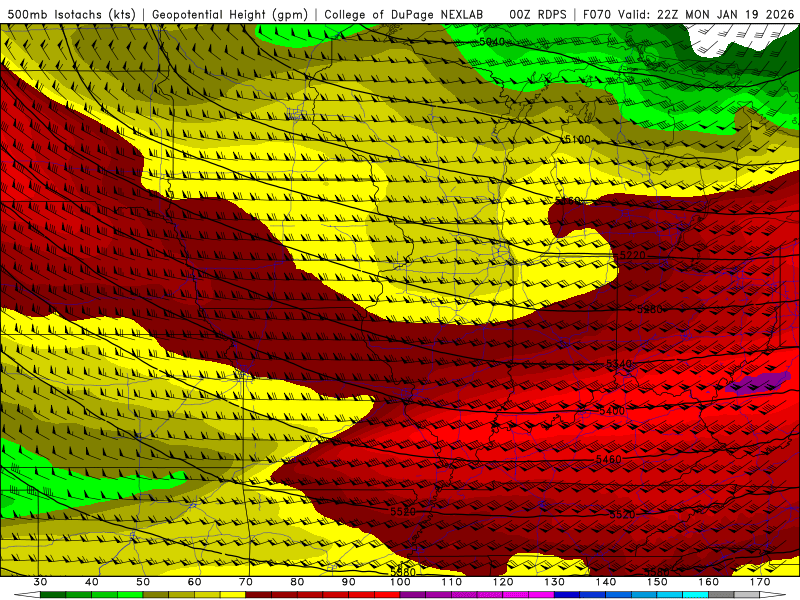
Task: Click the 50 value on the color scale
Action: tap(143, 582)
